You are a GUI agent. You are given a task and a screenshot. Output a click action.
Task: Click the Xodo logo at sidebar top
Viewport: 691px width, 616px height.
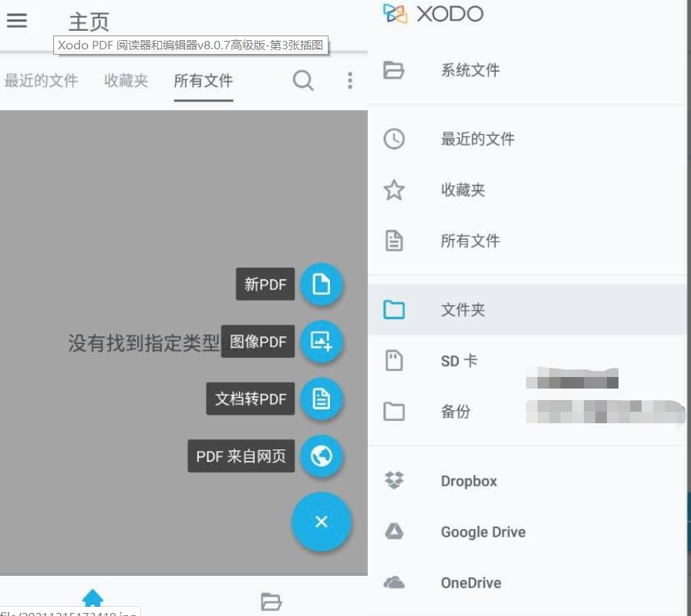pyautogui.click(x=433, y=14)
